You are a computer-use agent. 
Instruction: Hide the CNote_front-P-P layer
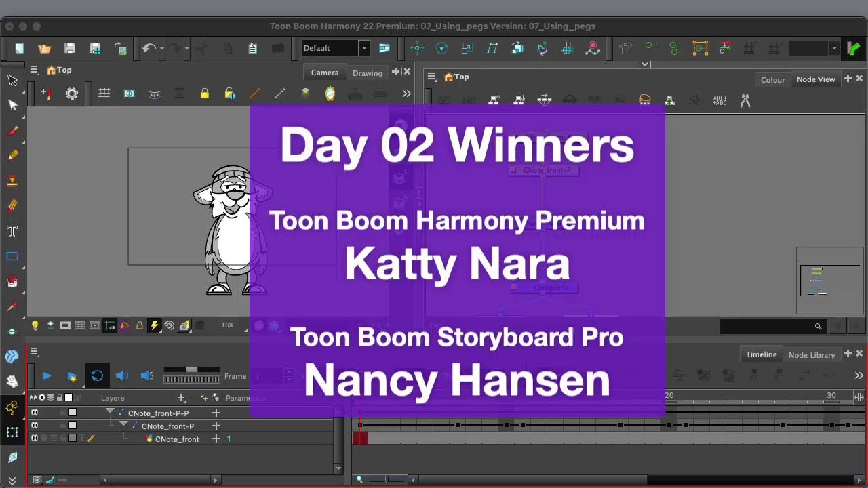[34, 412]
